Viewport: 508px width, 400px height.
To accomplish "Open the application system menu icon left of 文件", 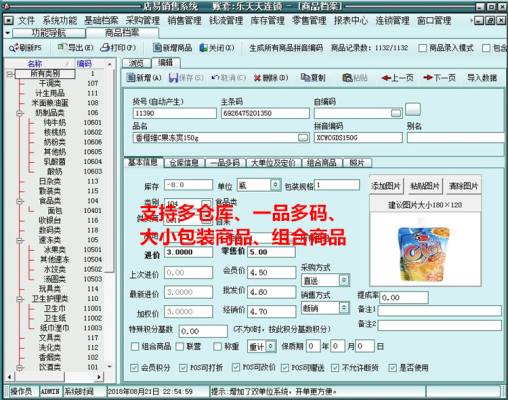I will click(9, 21).
